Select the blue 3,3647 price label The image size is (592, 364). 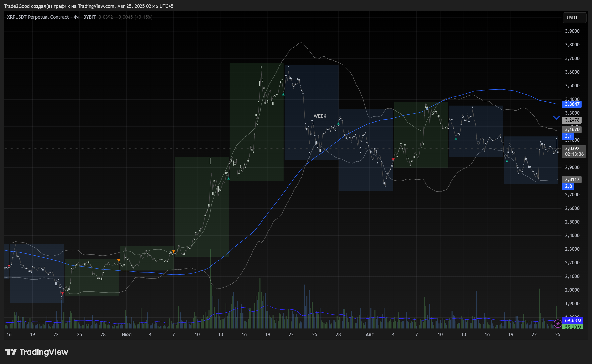tap(572, 104)
